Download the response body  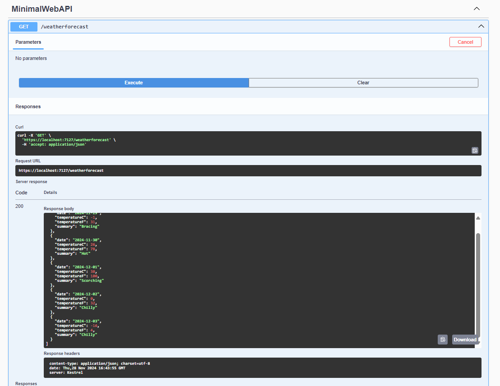click(x=465, y=339)
